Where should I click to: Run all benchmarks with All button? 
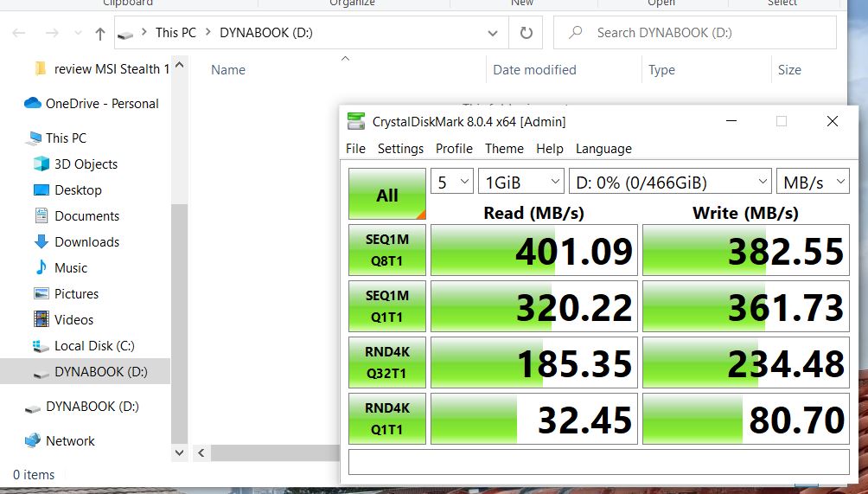386,194
